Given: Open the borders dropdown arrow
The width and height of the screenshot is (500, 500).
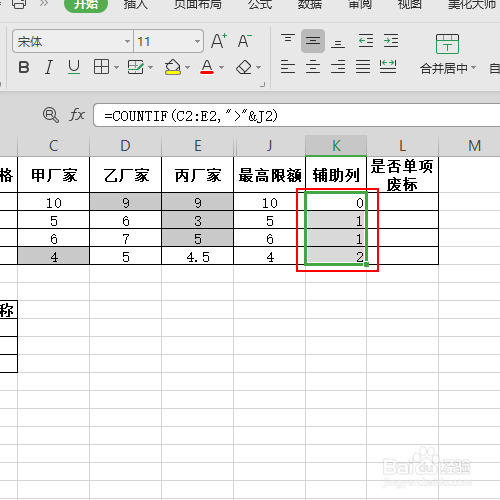Looking at the screenshot, I should point(116,68).
